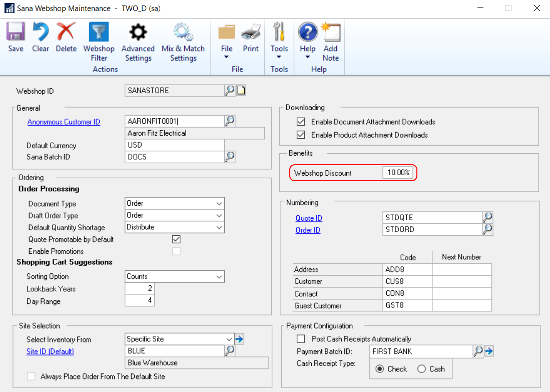550x392 pixels.
Task: Click the Tools wrench icon
Action: [x=279, y=32]
